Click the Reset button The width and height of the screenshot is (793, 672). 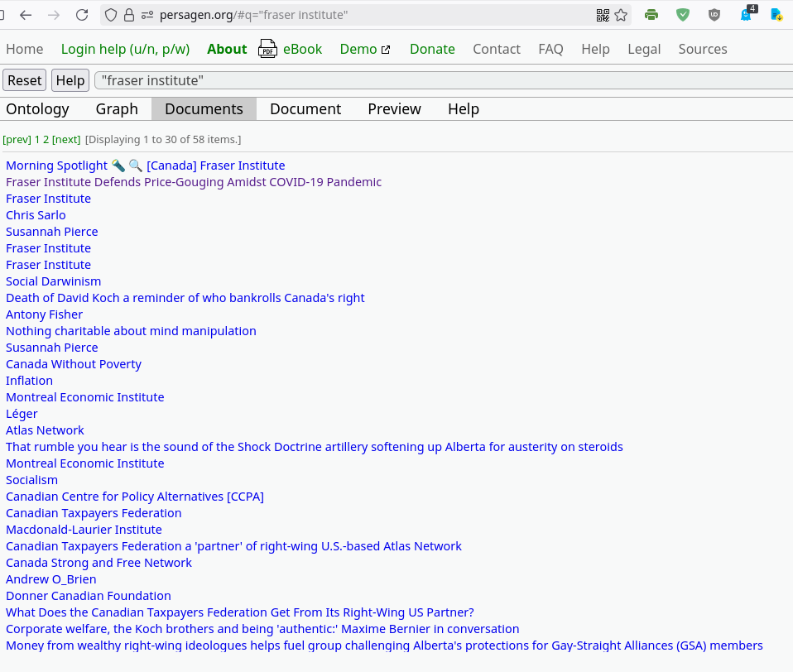click(x=24, y=80)
